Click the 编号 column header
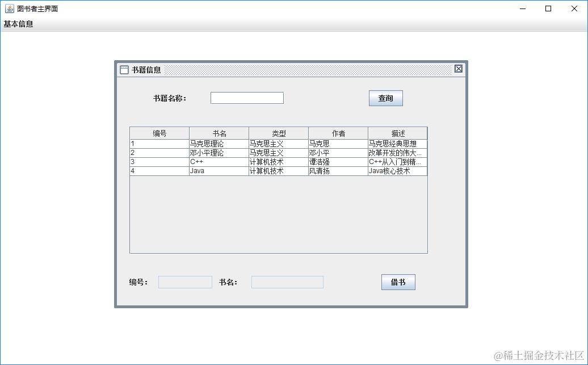Screen dimensions: 588x365 (159, 133)
